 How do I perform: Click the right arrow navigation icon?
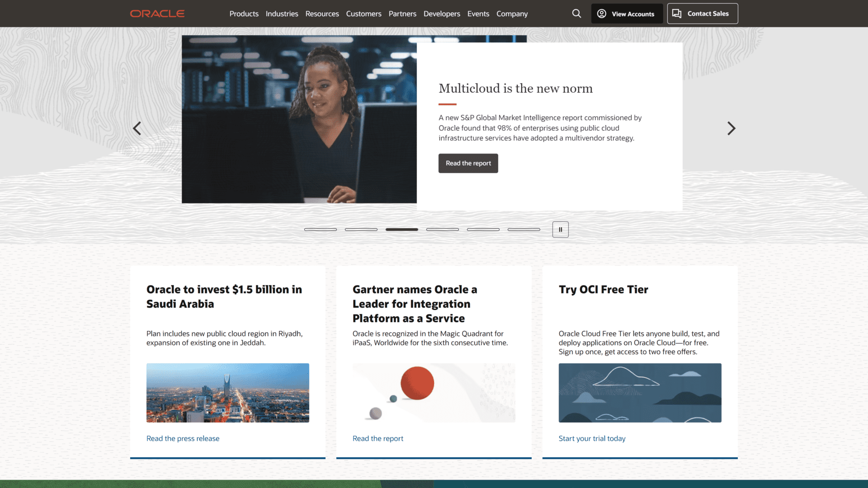pos(731,128)
